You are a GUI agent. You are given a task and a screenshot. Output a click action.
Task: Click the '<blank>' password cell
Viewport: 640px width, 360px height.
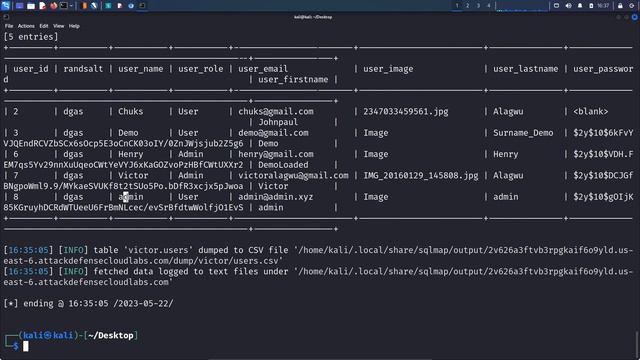591,111
